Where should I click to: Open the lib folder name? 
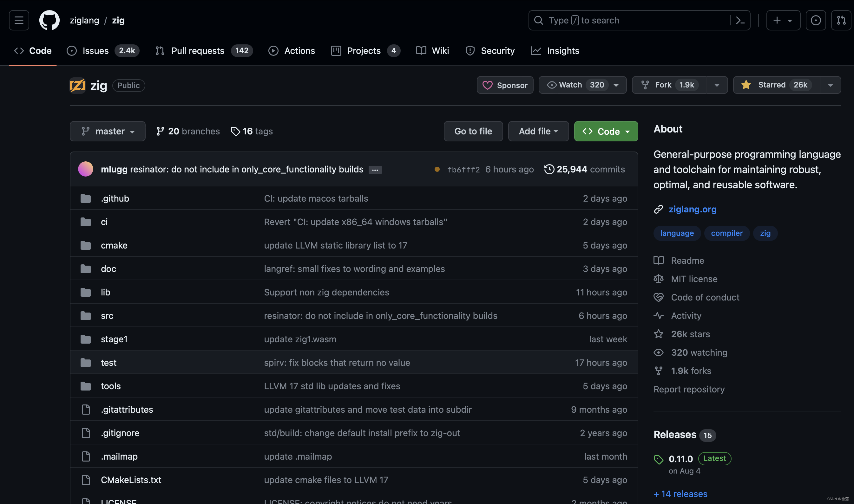(105, 292)
